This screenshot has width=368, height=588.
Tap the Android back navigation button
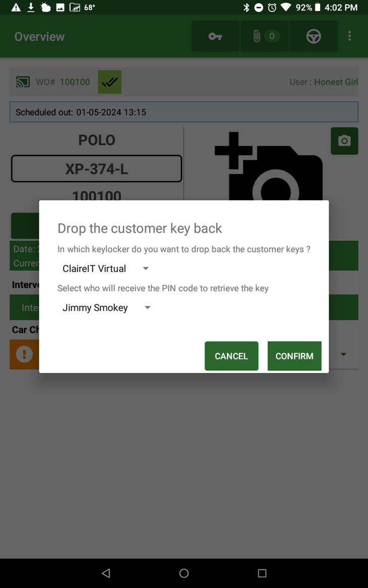point(106,573)
